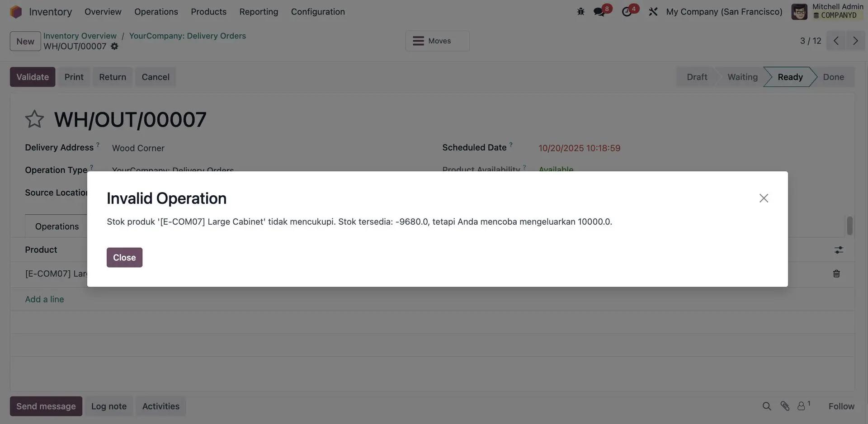Search chatter messages with magnifier icon
This screenshot has height=424, width=868.
pyautogui.click(x=767, y=406)
